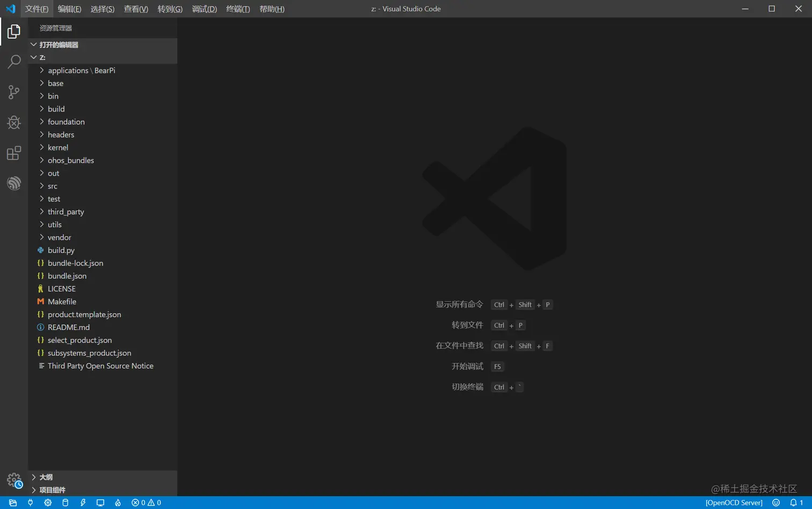Open the Explorer view in activity bar
The image size is (812, 509).
(14, 32)
